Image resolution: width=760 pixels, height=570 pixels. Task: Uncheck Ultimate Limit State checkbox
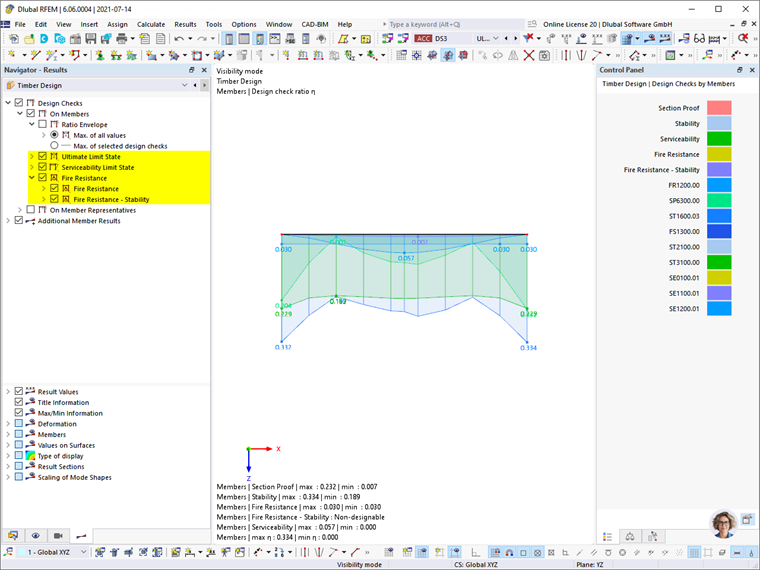[x=43, y=156]
